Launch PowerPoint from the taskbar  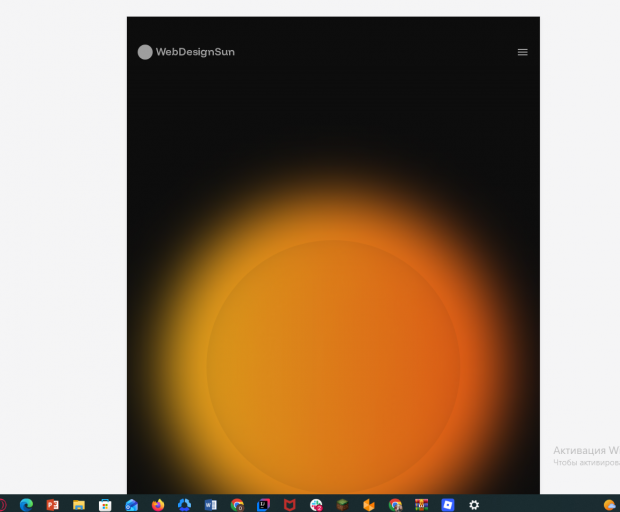53,505
